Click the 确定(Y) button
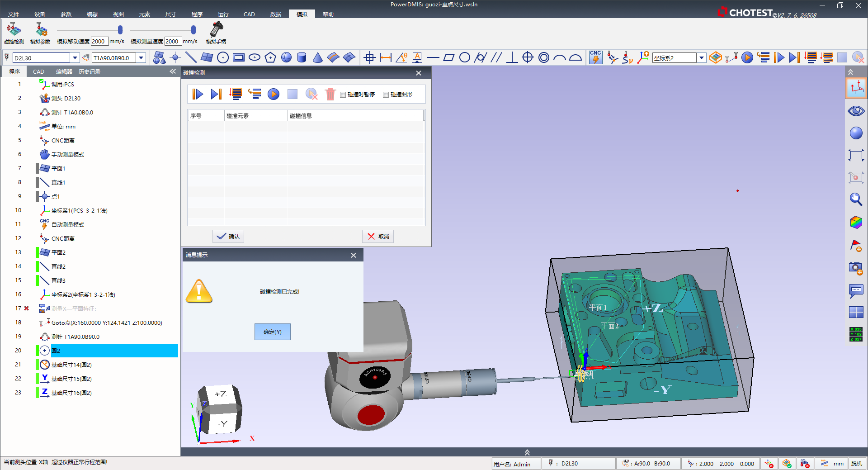 pos(273,332)
